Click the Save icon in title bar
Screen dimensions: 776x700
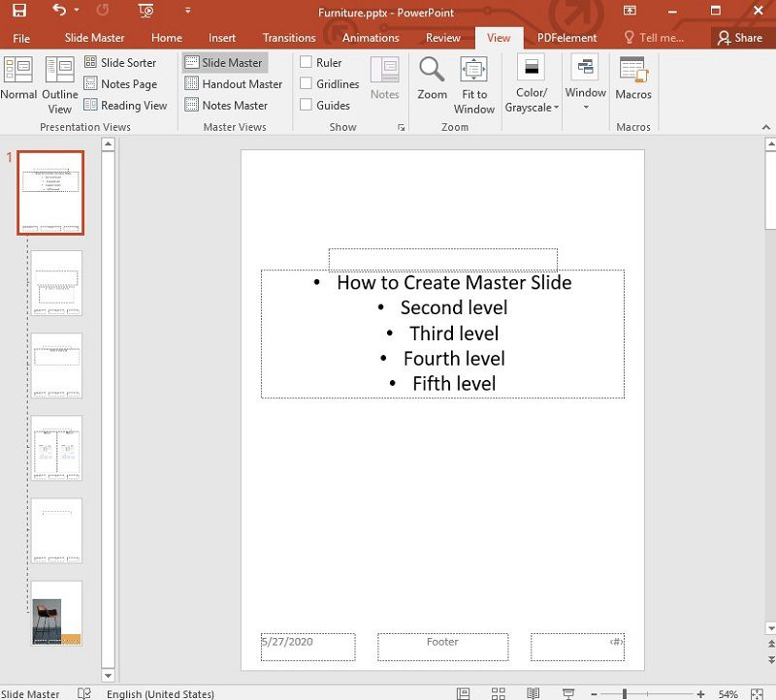pos(19,11)
